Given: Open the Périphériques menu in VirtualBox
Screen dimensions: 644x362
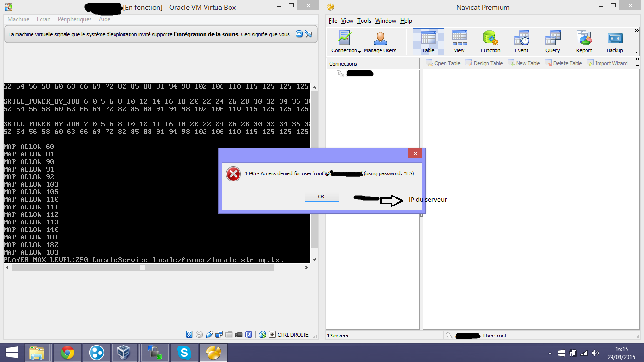Looking at the screenshot, I should pyautogui.click(x=74, y=19).
